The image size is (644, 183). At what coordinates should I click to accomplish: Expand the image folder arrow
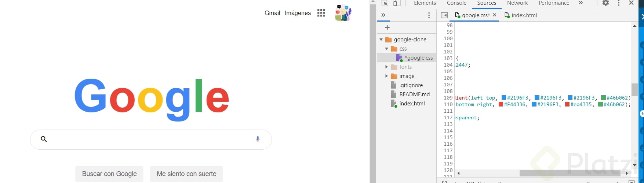(386, 76)
